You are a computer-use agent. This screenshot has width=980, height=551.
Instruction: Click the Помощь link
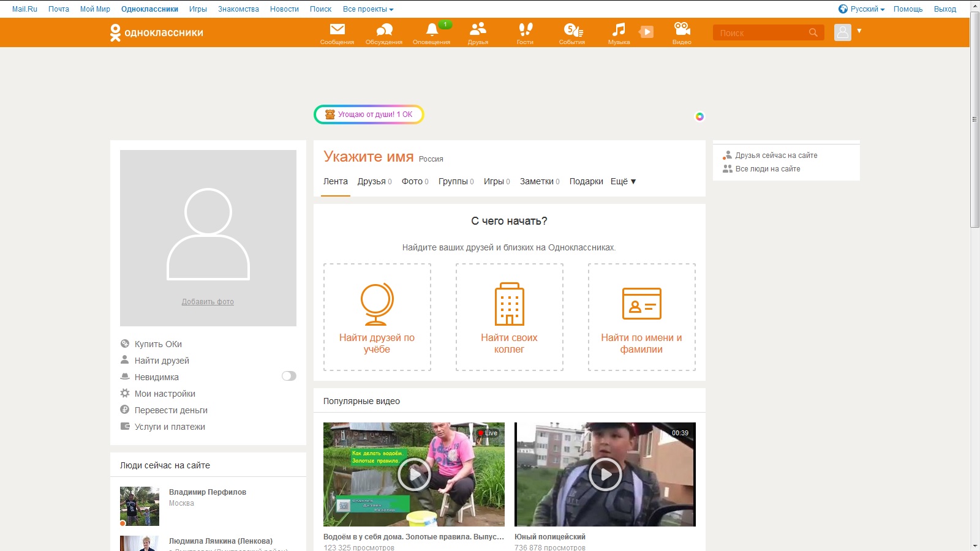[x=908, y=9]
